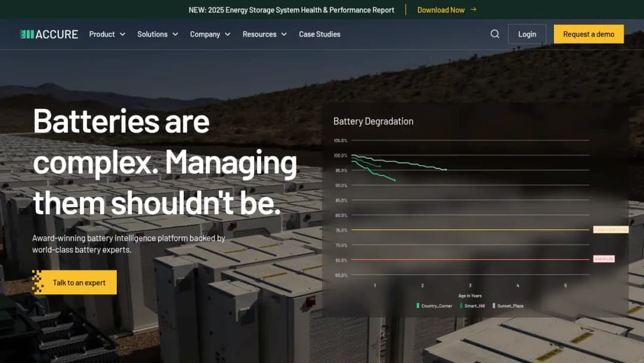Click Request a demo button

tap(589, 34)
